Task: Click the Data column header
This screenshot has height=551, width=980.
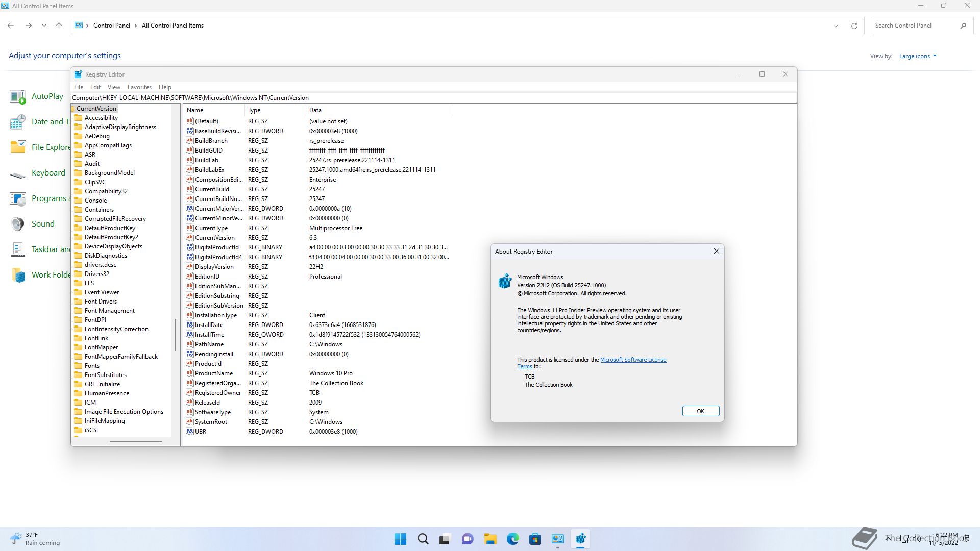Action: (x=379, y=110)
